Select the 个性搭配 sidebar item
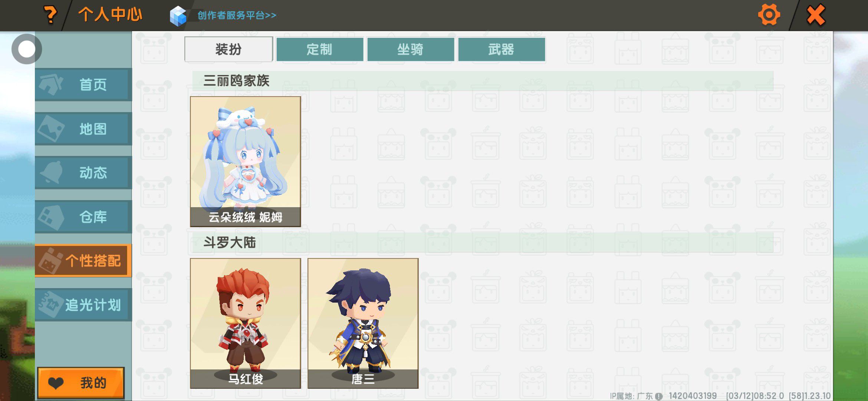This screenshot has width=868, height=401. [x=83, y=261]
